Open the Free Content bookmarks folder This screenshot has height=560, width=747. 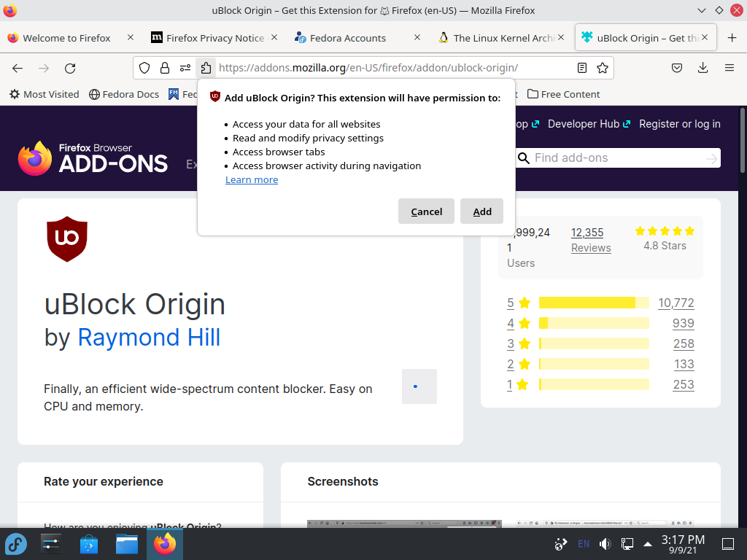point(564,94)
